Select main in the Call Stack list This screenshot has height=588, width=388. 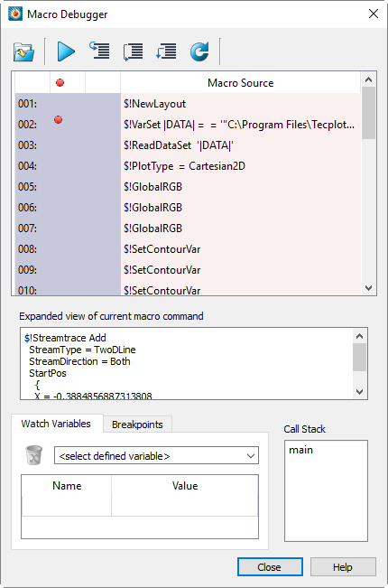click(301, 450)
